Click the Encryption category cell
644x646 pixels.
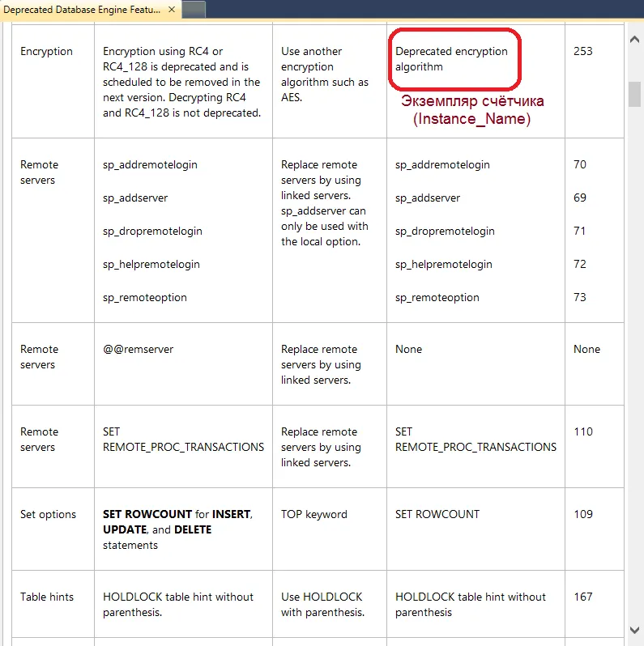coord(46,51)
